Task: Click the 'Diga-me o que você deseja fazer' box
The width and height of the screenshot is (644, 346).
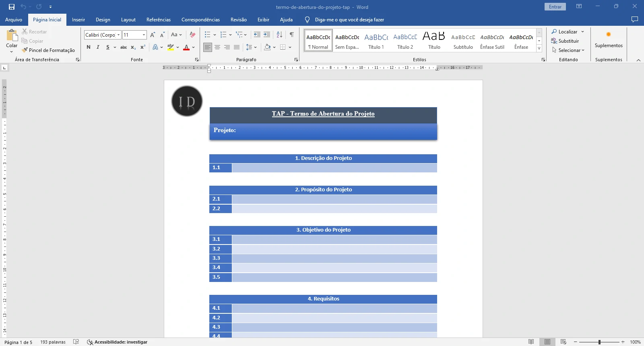Action: click(x=349, y=20)
